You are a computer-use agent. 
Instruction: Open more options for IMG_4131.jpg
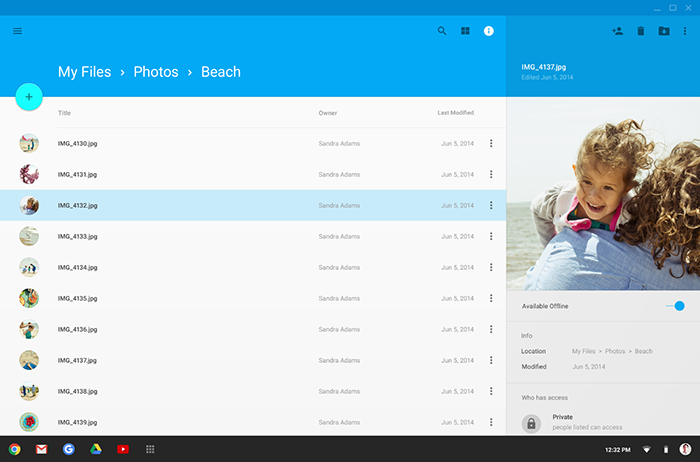[x=491, y=174]
